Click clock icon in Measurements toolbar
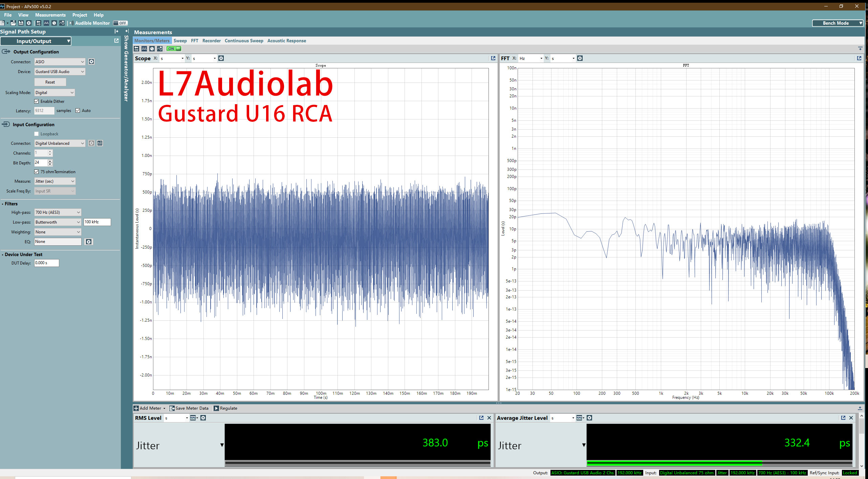 (x=152, y=49)
